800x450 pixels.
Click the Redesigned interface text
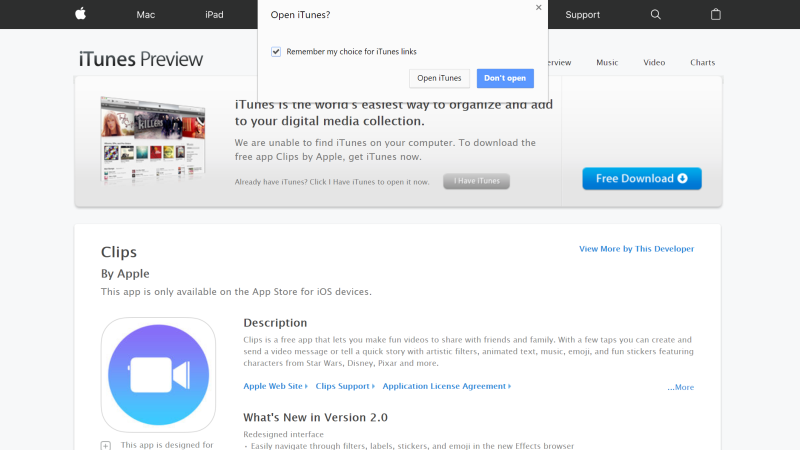point(284,434)
